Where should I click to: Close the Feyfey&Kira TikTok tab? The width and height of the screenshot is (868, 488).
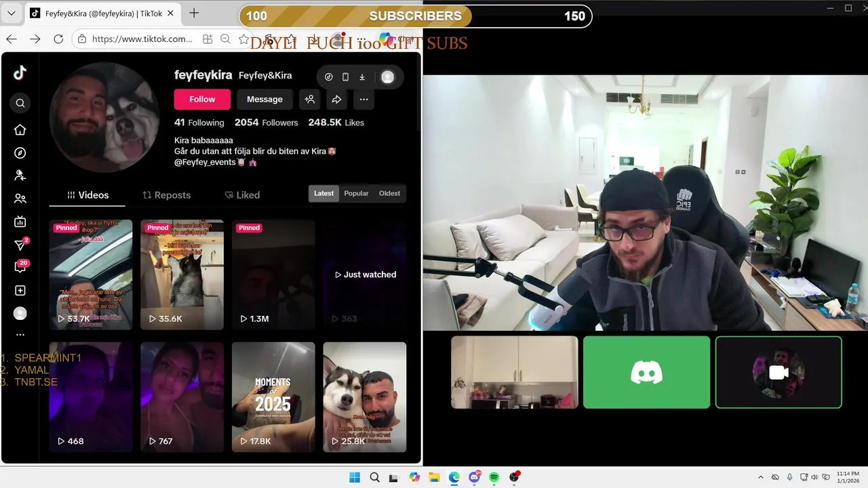pos(170,13)
